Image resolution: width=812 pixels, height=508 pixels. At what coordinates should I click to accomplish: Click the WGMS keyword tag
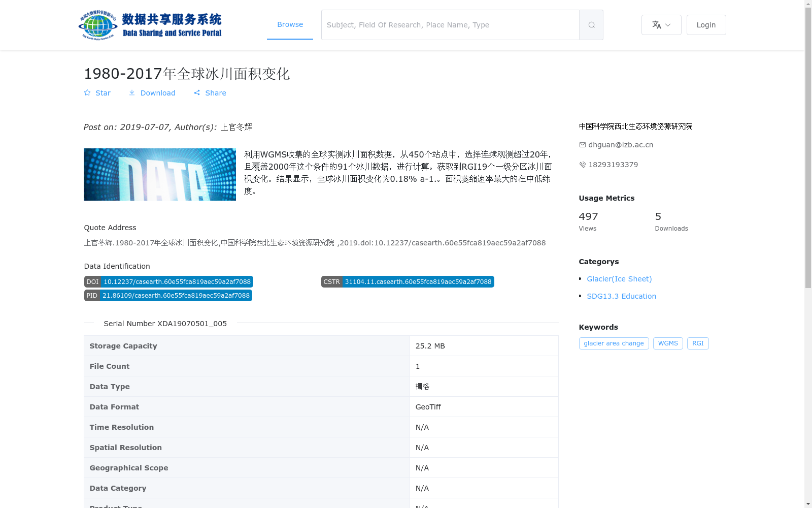668,343
